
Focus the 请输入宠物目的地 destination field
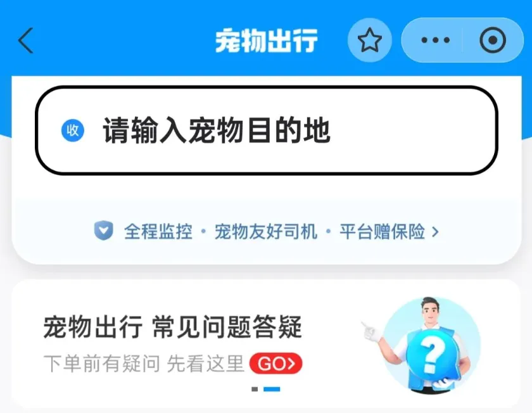click(267, 130)
